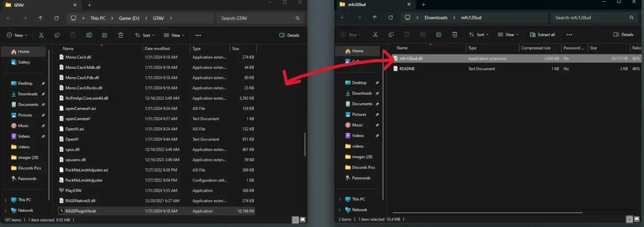Click Copy icon in mfc120ud toolbar
Screen dimensions: 644x227
[x=391, y=34]
